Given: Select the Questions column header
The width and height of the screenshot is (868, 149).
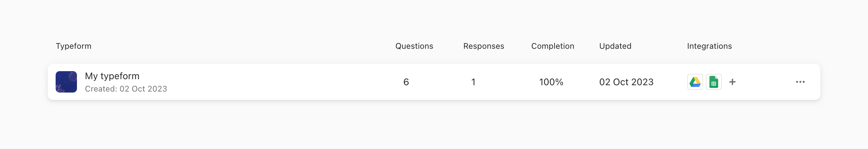Looking at the screenshot, I should [x=414, y=46].
